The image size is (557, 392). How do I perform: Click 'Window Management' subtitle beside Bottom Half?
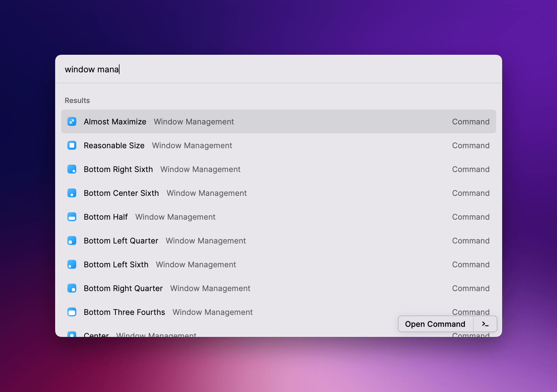point(175,217)
